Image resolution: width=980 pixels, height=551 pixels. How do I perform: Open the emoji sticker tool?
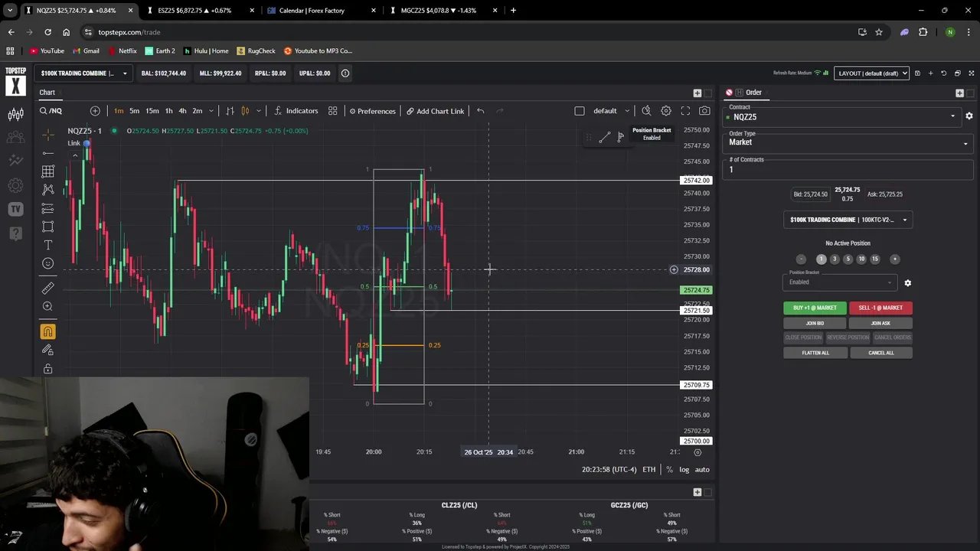tap(48, 263)
